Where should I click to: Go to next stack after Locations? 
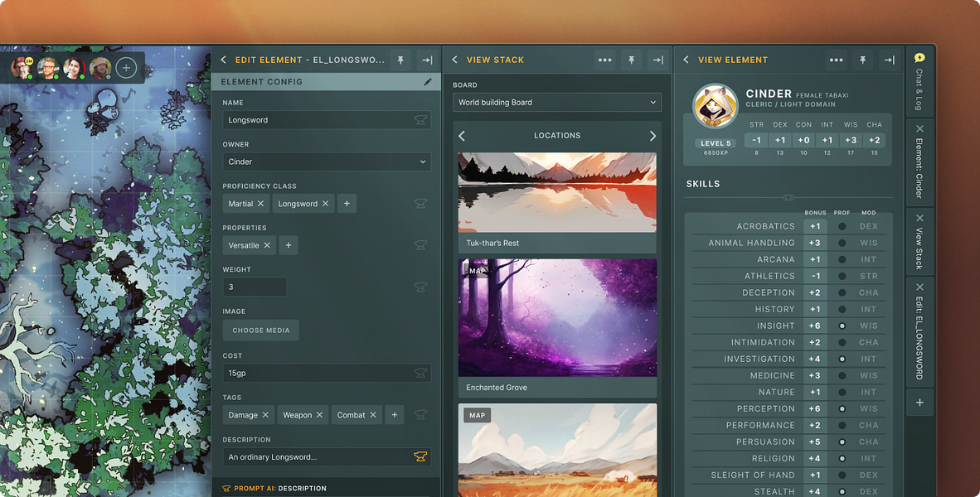pyautogui.click(x=653, y=136)
